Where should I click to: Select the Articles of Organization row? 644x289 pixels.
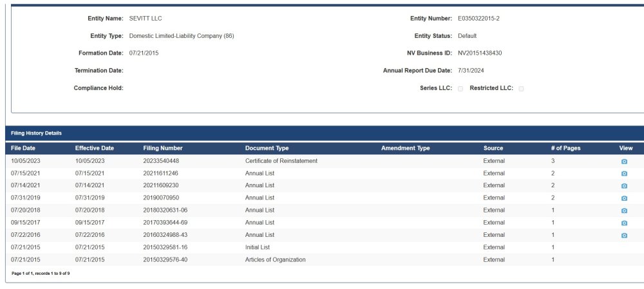click(275, 259)
